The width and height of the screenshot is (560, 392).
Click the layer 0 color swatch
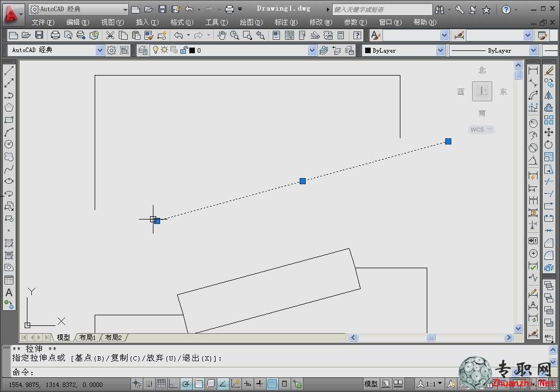click(x=192, y=50)
